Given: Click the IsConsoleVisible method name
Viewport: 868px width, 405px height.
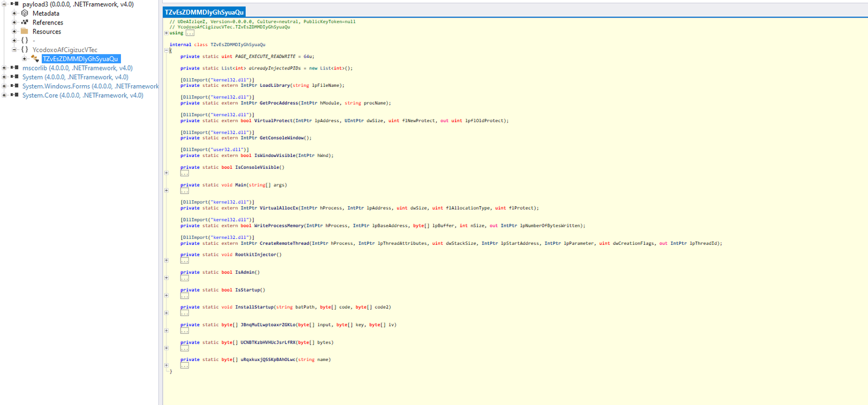Looking at the screenshot, I should coord(257,167).
